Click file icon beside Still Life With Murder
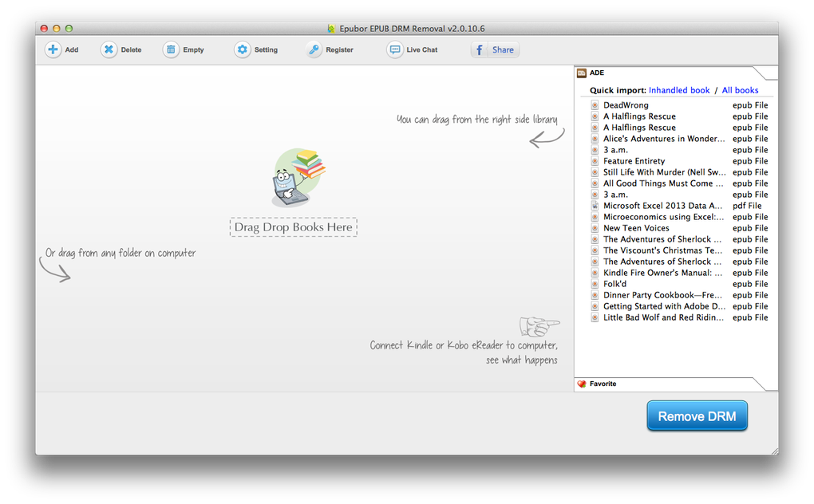The image size is (814, 504). pyautogui.click(x=595, y=172)
